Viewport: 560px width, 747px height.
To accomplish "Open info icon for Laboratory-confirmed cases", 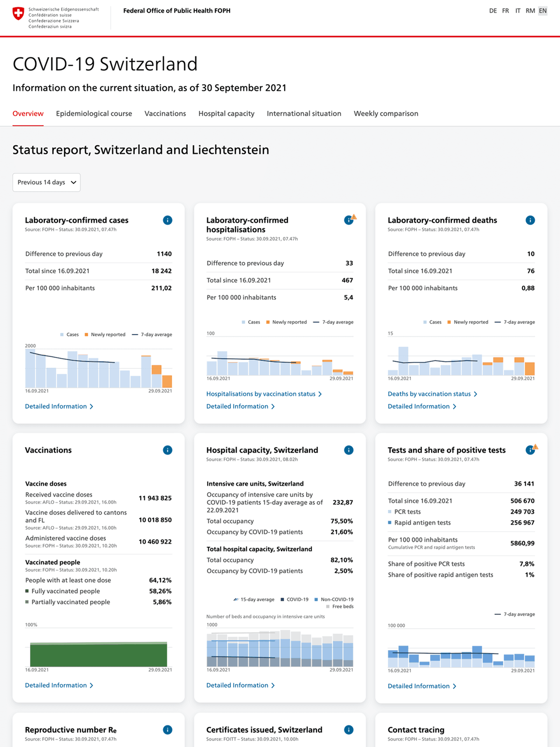I will pyautogui.click(x=168, y=220).
